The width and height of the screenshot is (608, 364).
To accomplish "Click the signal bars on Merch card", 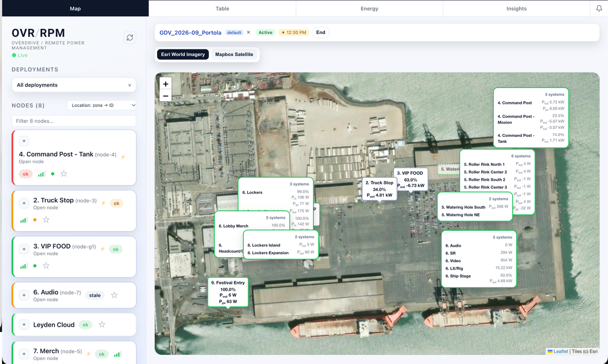I will tap(117, 354).
